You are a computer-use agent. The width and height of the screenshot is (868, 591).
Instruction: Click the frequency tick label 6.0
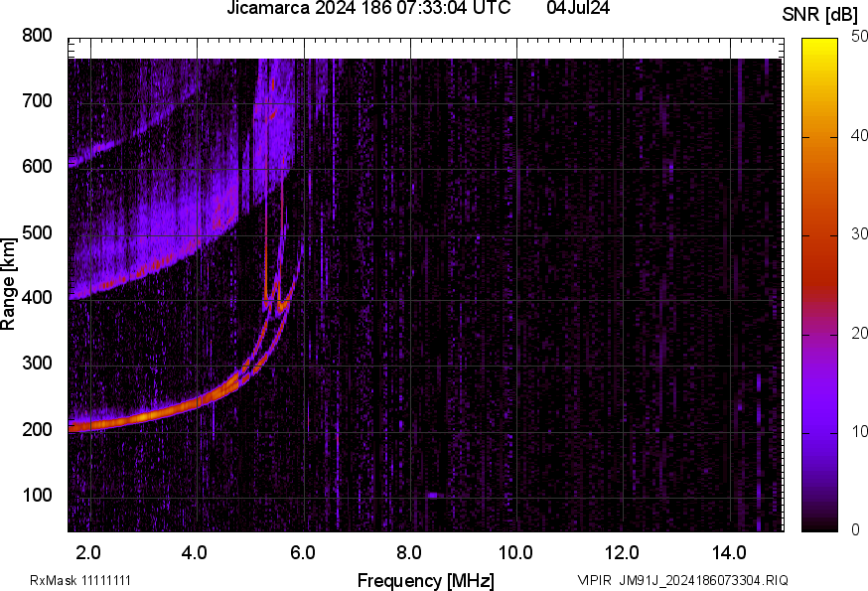pyautogui.click(x=303, y=553)
